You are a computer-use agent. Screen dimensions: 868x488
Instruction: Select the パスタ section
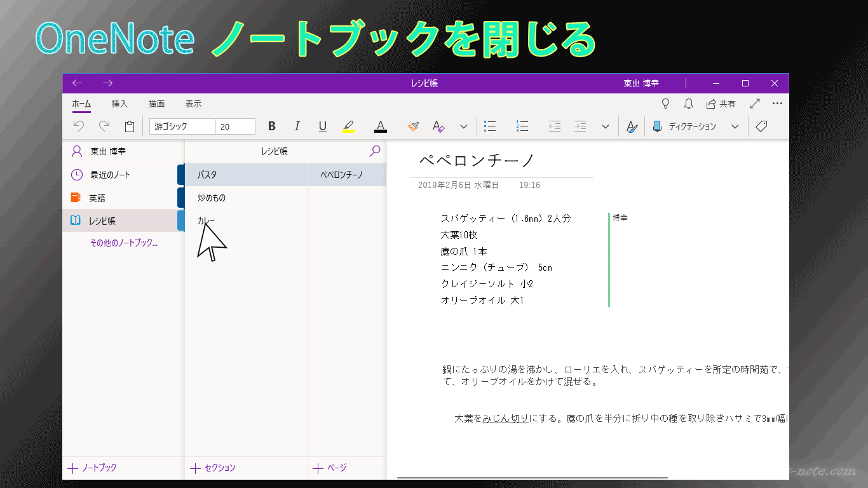[x=246, y=175]
